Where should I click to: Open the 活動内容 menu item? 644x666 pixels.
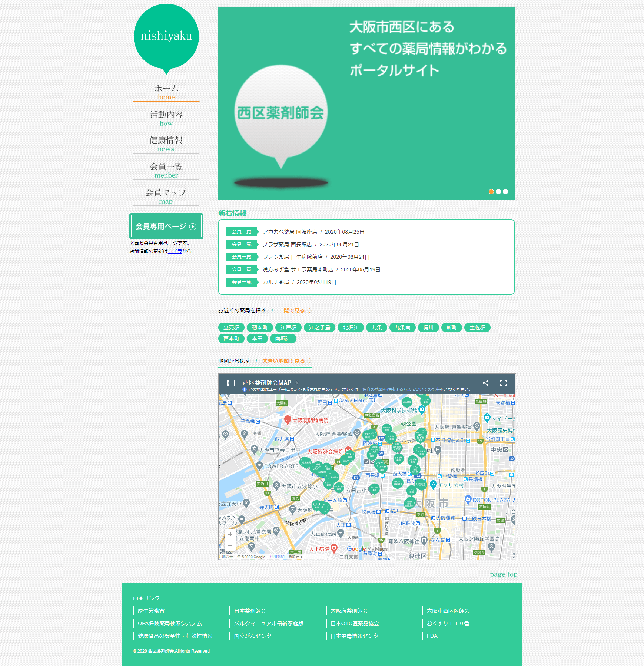166,118
